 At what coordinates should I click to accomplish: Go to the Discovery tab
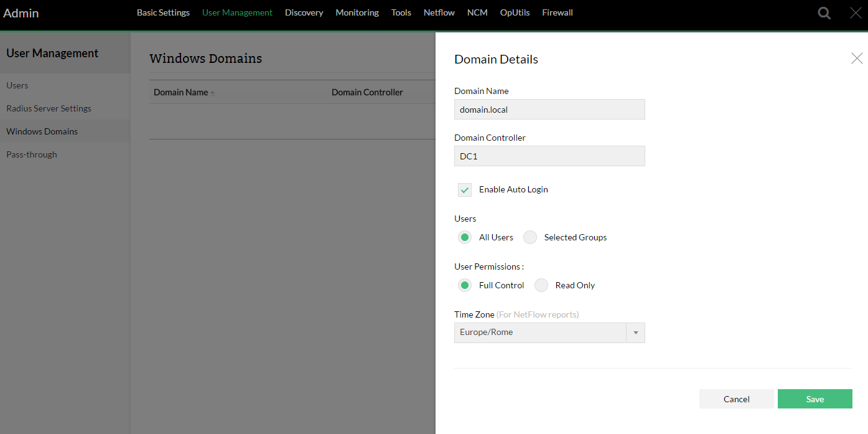(304, 12)
